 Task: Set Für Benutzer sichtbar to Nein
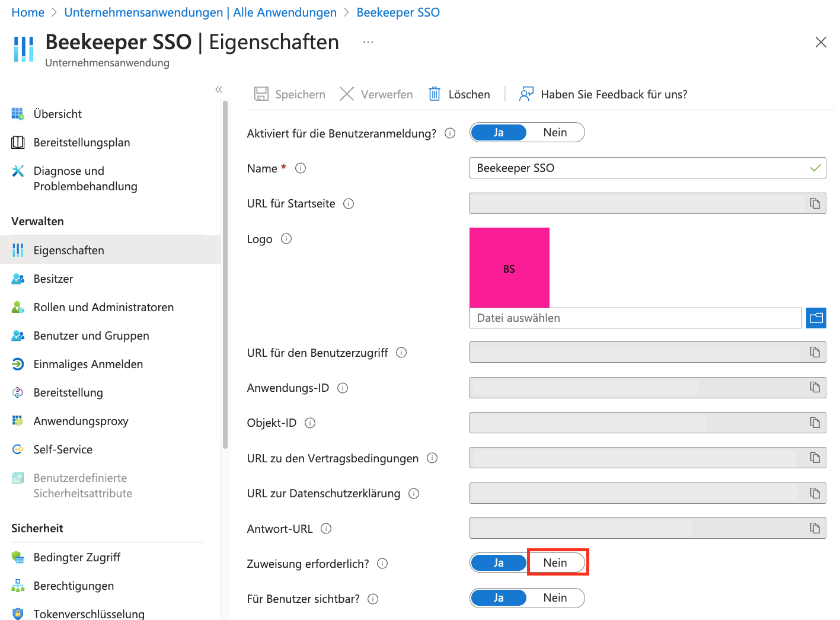tap(555, 597)
